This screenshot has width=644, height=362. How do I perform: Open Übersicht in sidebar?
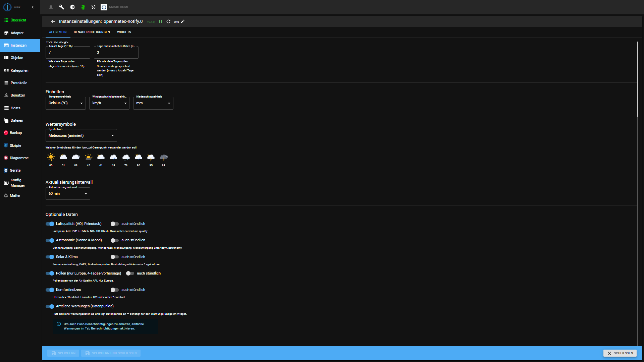[x=20, y=20]
